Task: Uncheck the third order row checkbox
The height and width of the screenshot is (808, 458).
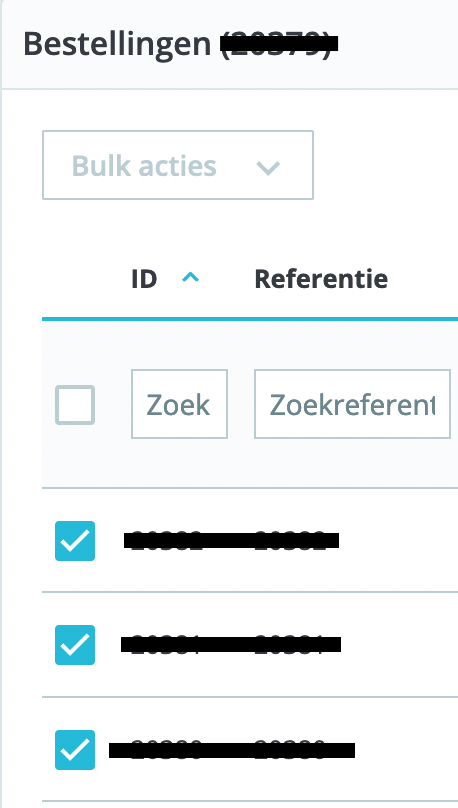Action: point(75,750)
